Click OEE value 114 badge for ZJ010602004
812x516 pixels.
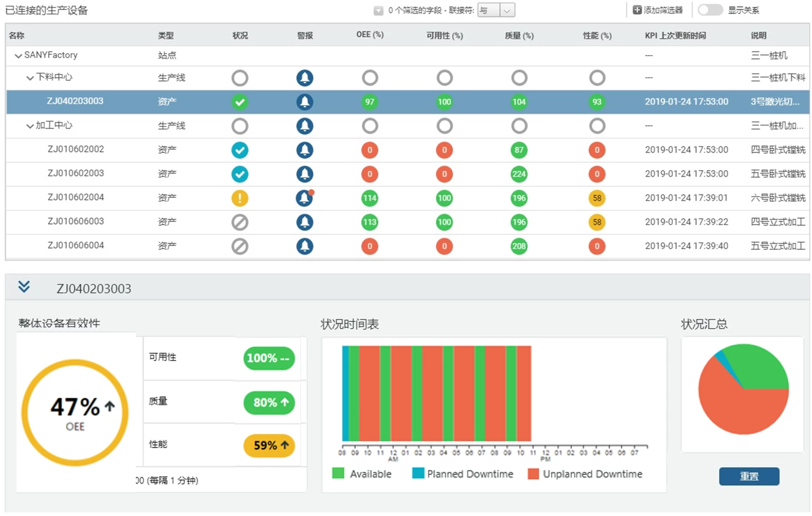pos(370,198)
